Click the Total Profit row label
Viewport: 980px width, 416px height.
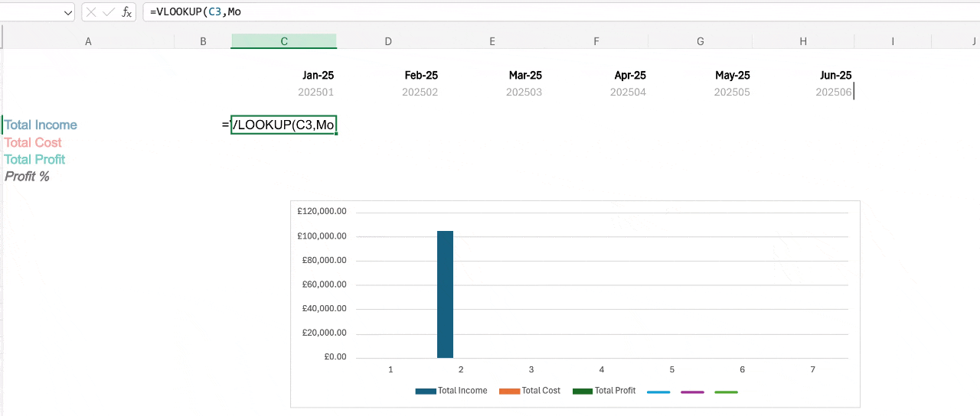point(34,159)
